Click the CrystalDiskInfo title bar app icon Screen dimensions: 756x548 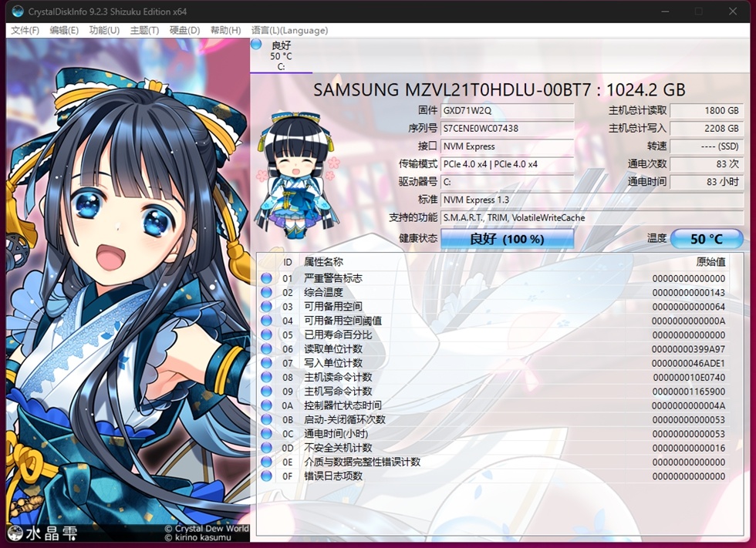pyautogui.click(x=18, y=11)
